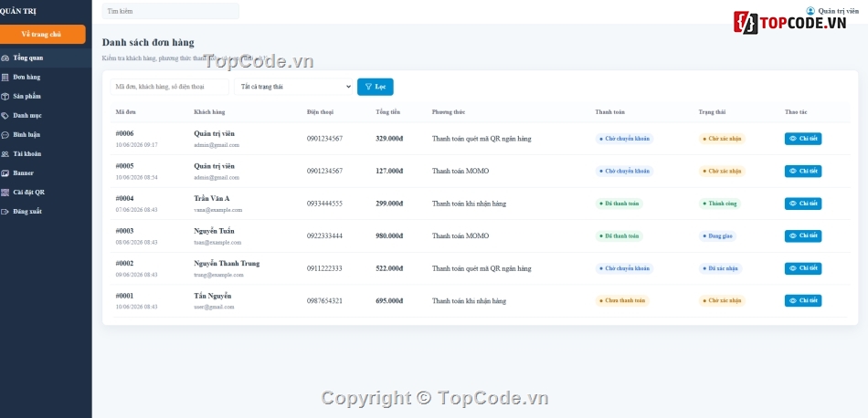Open the Tất cả trạng thái dropdown
The width and height of the screenshot is (868, 418).
tap(293, 87)
